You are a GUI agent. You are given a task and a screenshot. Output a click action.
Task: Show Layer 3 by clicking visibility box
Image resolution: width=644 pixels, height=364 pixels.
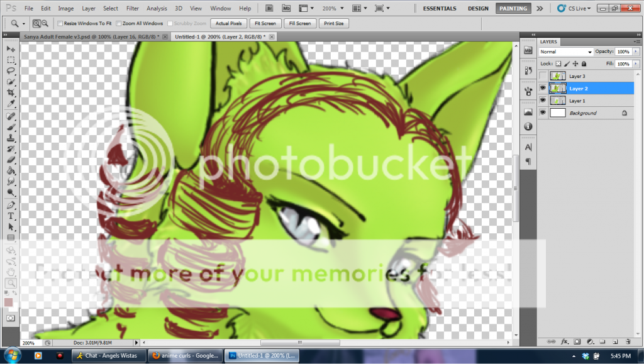(543, 76)
